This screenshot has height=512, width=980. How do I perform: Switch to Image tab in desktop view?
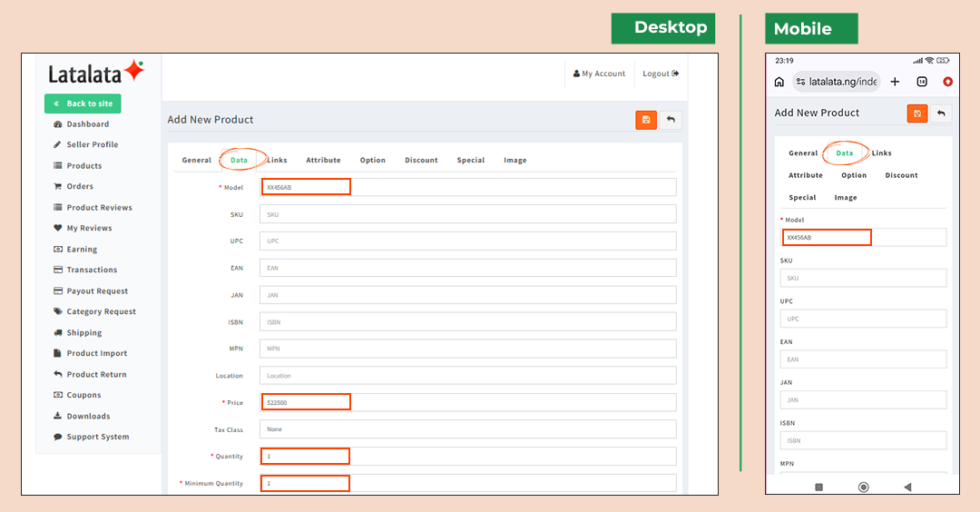(515, 160)
